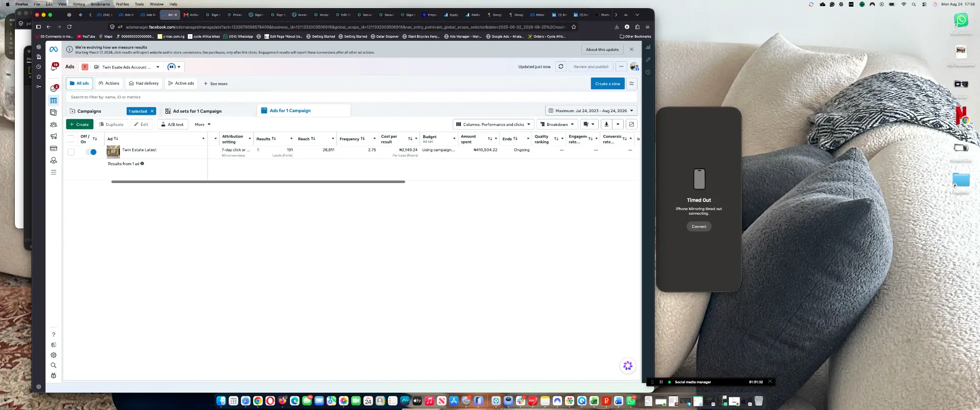Viewport: 980px width, 410px height.
Task: Open Search magnifier icon in sidebar
Action: 54,365
